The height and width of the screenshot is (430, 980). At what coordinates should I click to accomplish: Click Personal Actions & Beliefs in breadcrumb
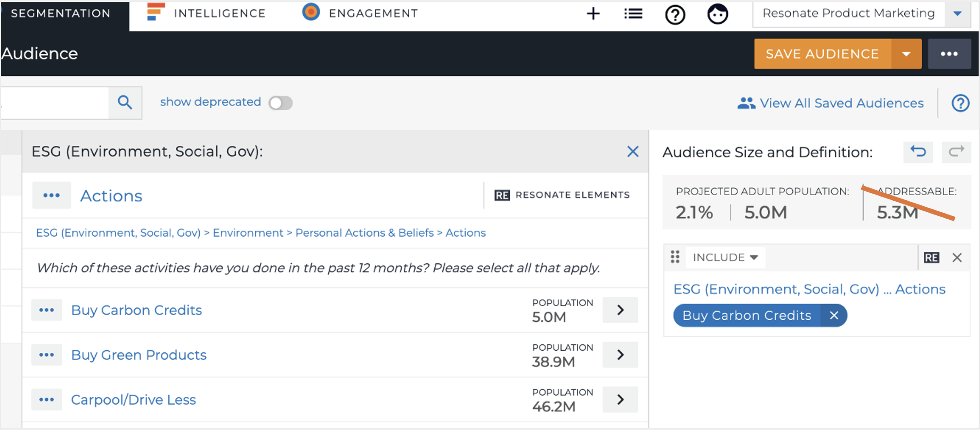point(365,233)
